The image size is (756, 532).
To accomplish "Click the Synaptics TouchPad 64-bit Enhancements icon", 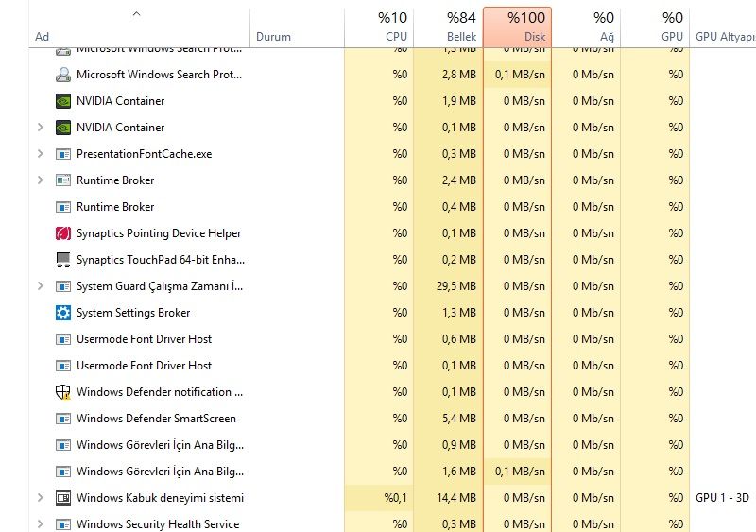I will click(x=63, y=260).
